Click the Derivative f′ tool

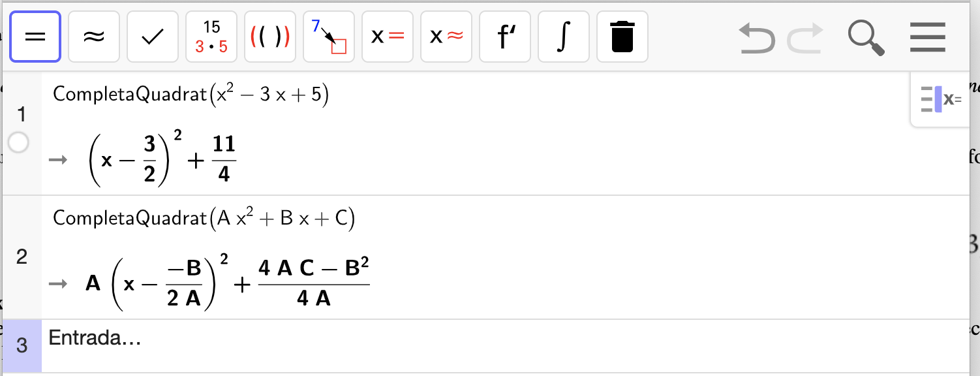(505, 37)
